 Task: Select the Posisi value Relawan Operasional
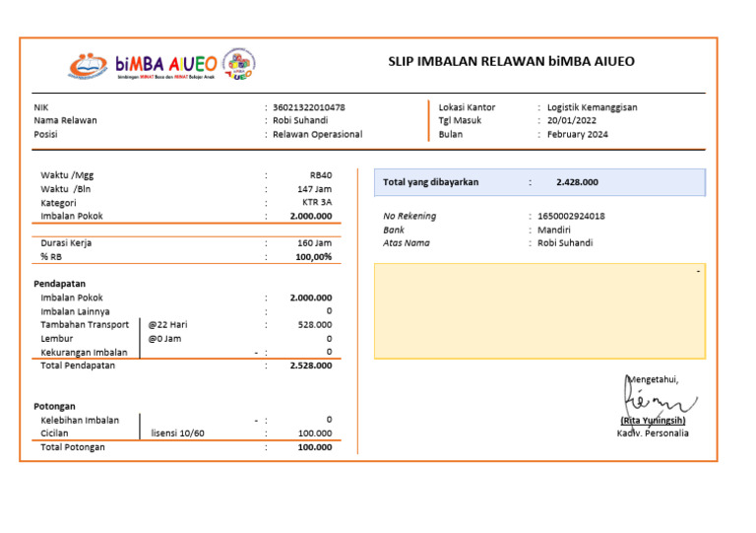coord(317,135)
